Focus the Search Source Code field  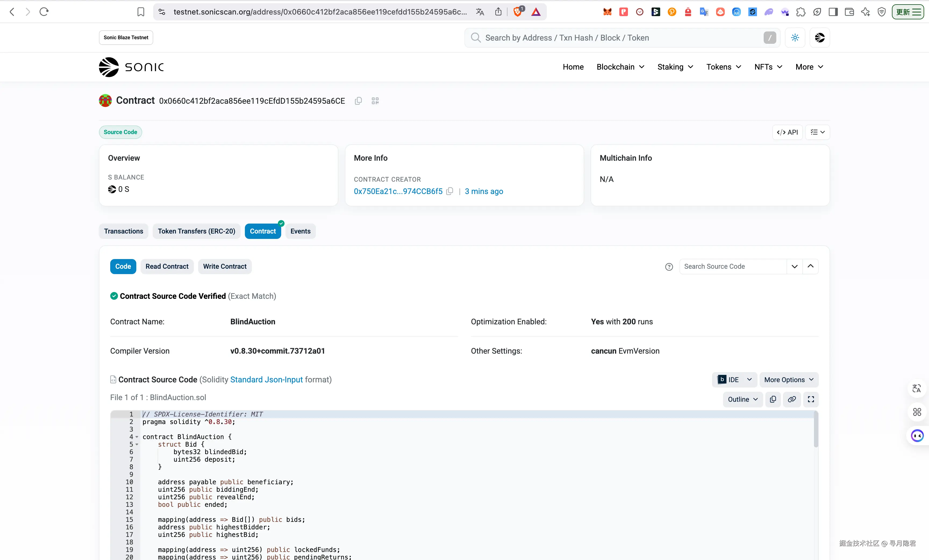coord(732,267)
